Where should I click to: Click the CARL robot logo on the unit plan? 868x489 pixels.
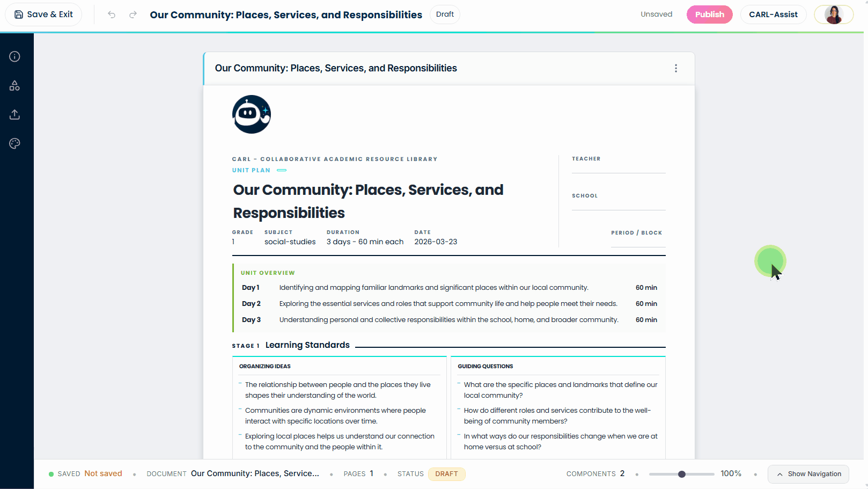pyautogui.click(x=251, y=114)
